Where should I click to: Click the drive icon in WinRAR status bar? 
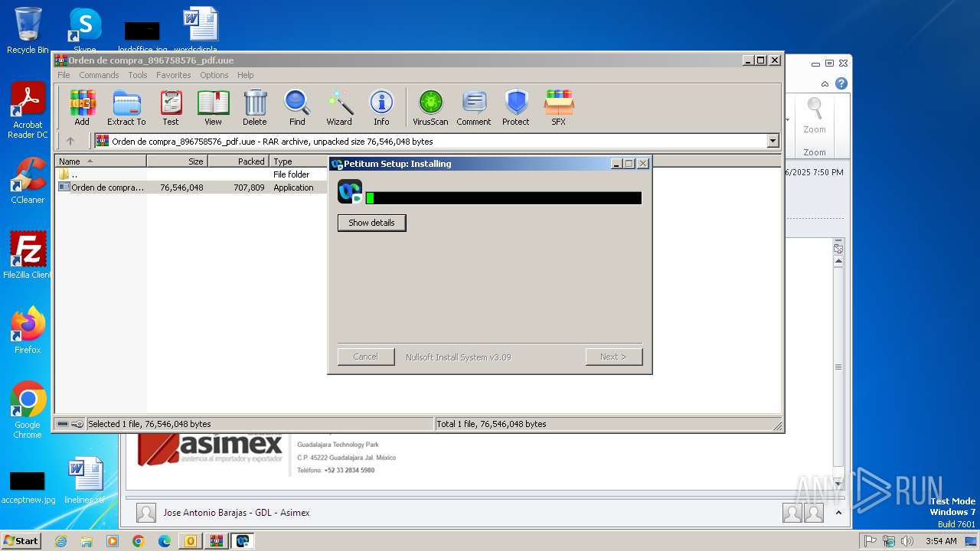[63, 424]
